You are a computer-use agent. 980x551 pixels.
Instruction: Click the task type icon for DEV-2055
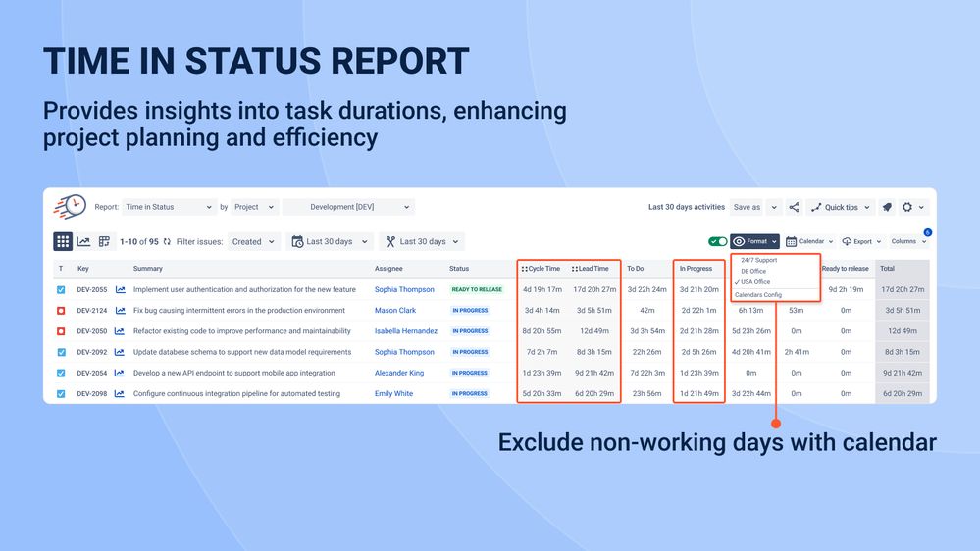tap(61, 290)
